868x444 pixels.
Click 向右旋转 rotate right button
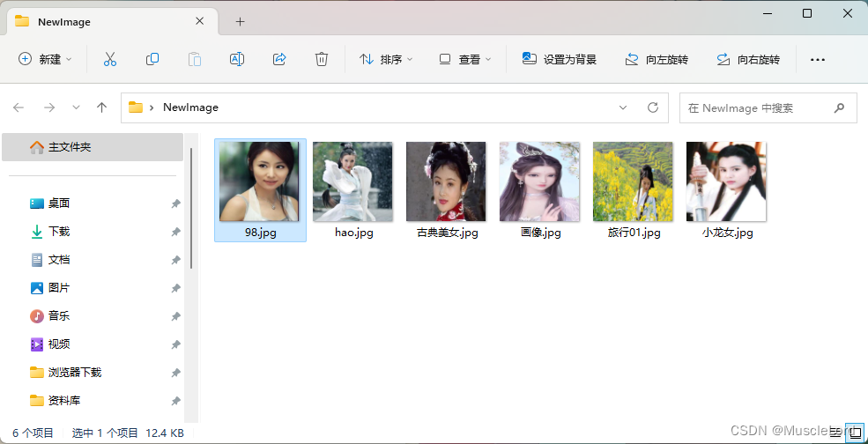point(748,59)
